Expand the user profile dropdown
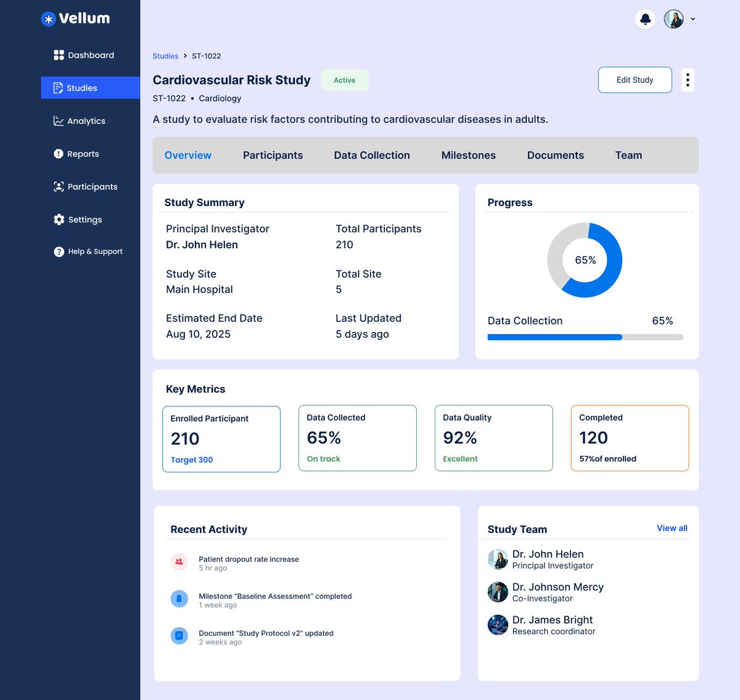This screenshot has height=700, width=740. [693, 19]
